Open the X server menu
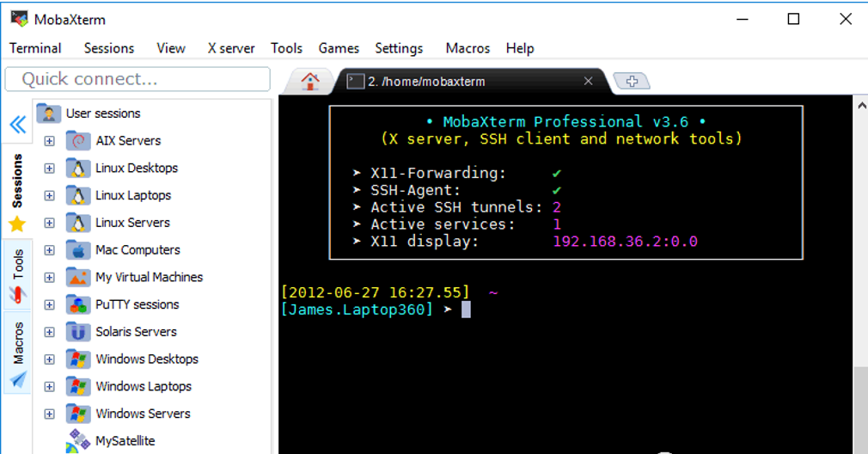Screen dimensions: 868x454 tap(230, 48)
